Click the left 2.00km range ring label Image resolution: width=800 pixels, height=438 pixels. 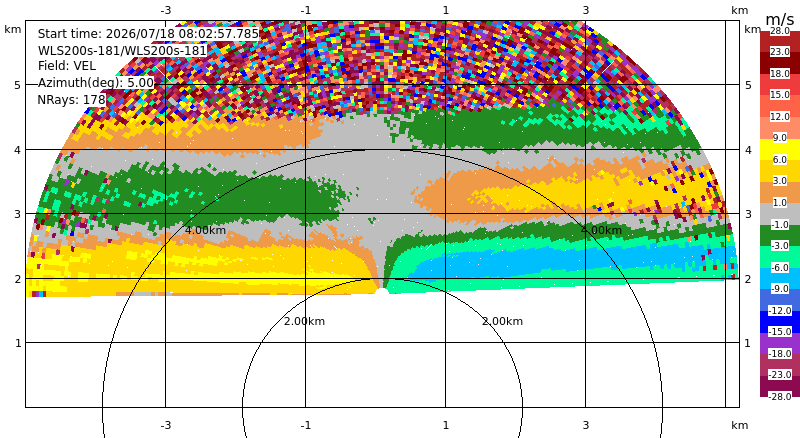[x=304, y=321]
